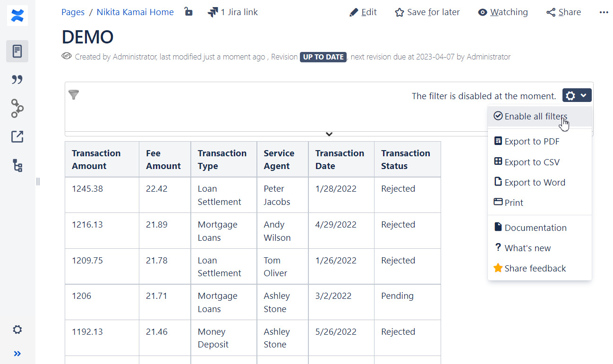Click the Confluence logo icon

(17, 16)
